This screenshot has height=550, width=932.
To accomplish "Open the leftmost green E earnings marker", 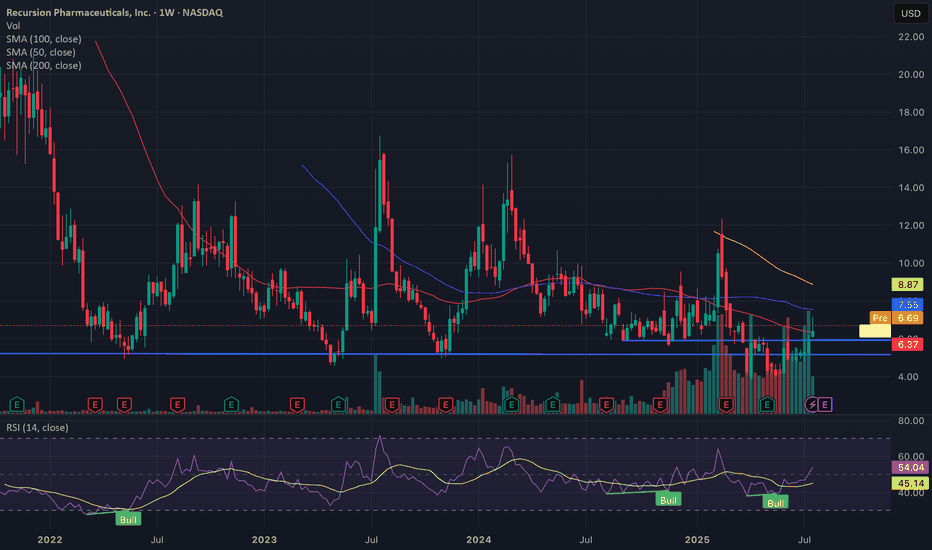I will (17, 405).
